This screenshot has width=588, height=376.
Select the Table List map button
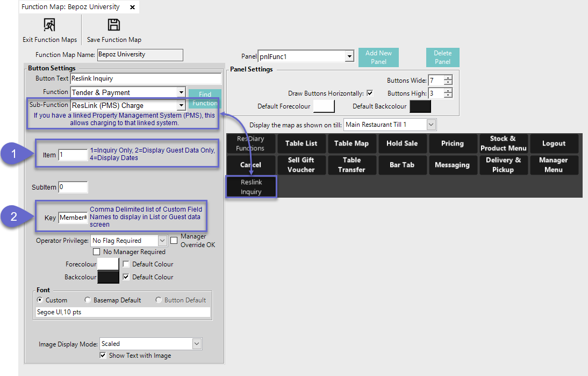(x=301, y=143)
